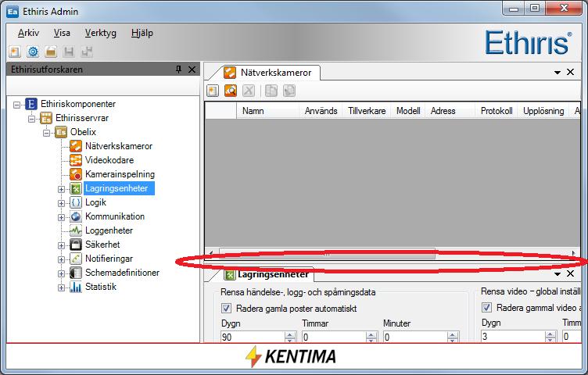The height and width of the screenshot is (375, 588).
Task: Click the Notifieringar tree icon
Action: point(76,259)
